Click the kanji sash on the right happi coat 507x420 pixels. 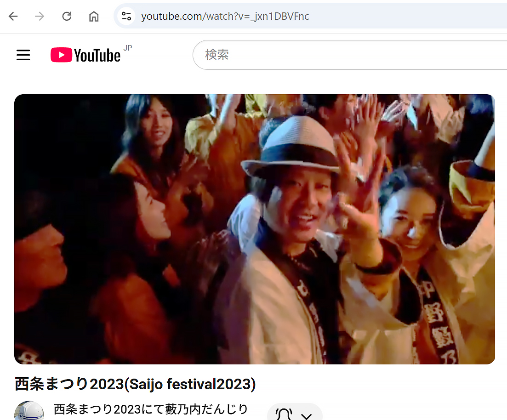tap(434, 317)
